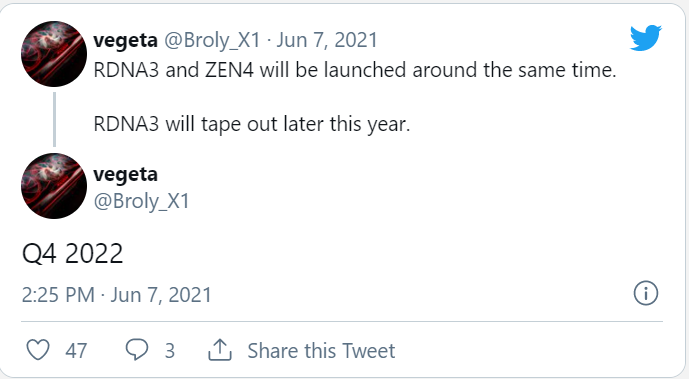Click the line RDNA3 will tape out later
689x379 pixels.
click(x=252, y=124)
